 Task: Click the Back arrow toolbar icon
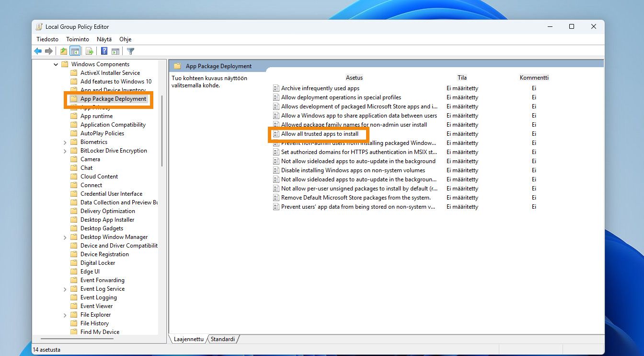[38, 51]
